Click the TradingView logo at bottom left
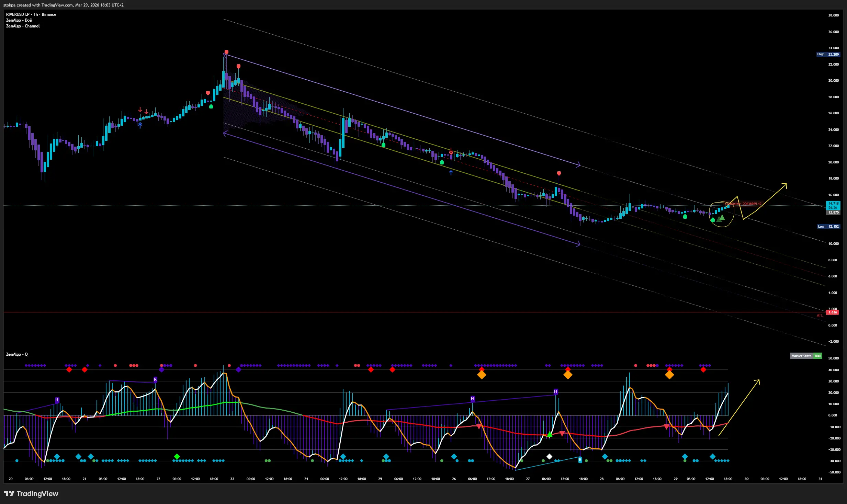Viewport: 847px width, 504px height. 31,494
